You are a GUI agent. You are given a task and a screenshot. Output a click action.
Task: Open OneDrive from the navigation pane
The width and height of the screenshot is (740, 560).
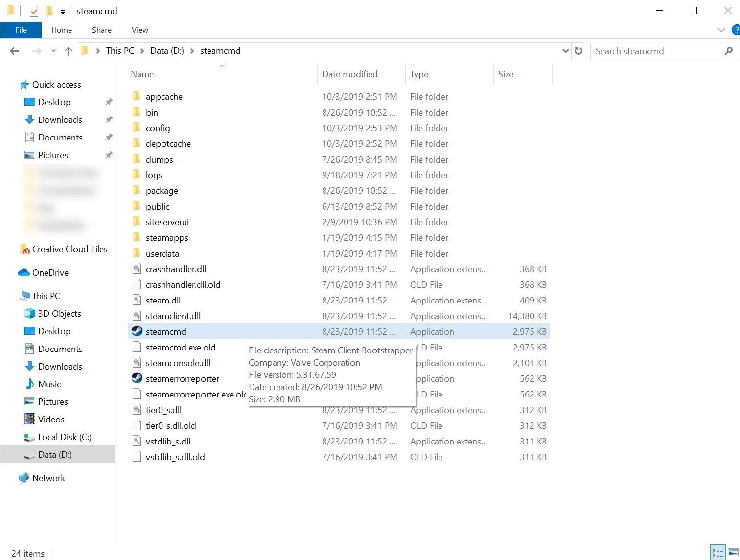click(50, 272)
